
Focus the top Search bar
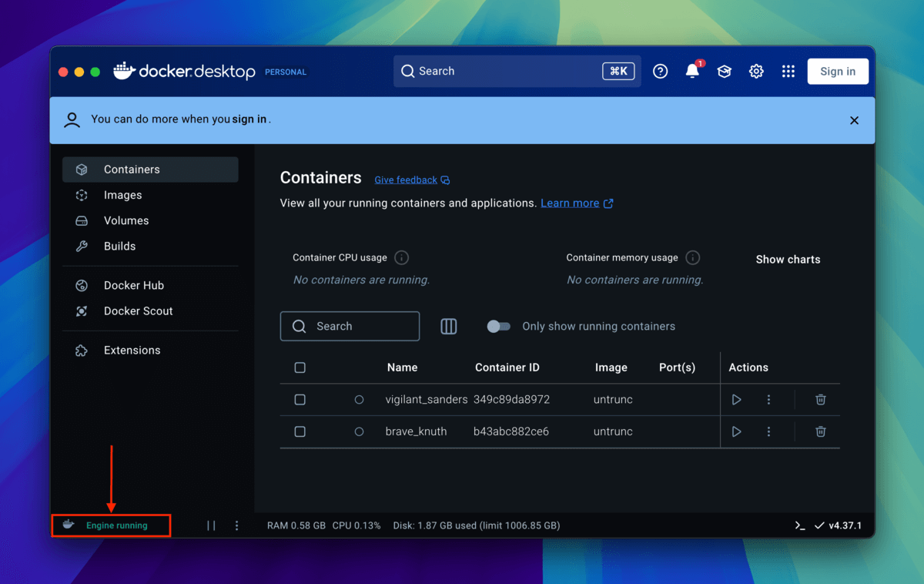pyautogui.click(x=517, y=71)
